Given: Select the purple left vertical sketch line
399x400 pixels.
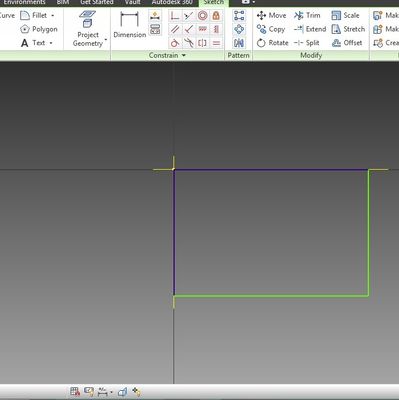Looking at the screenshot, I should tap(174, 232).
